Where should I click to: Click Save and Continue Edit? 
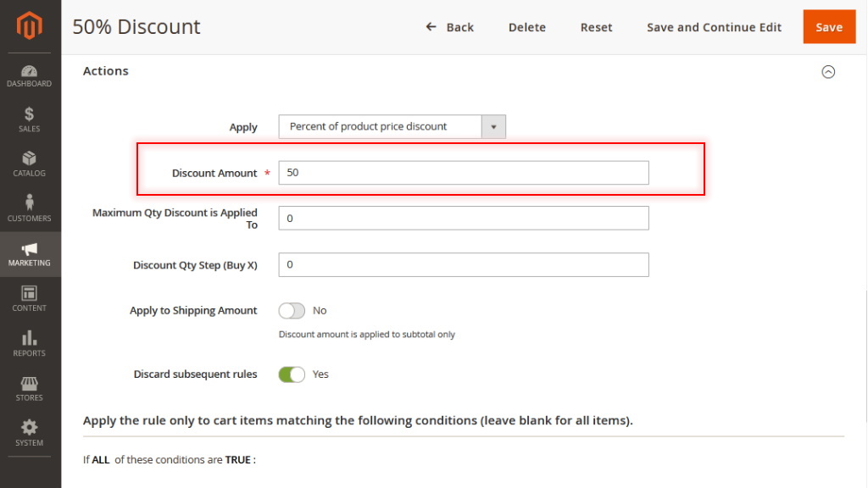pos(714,27)
